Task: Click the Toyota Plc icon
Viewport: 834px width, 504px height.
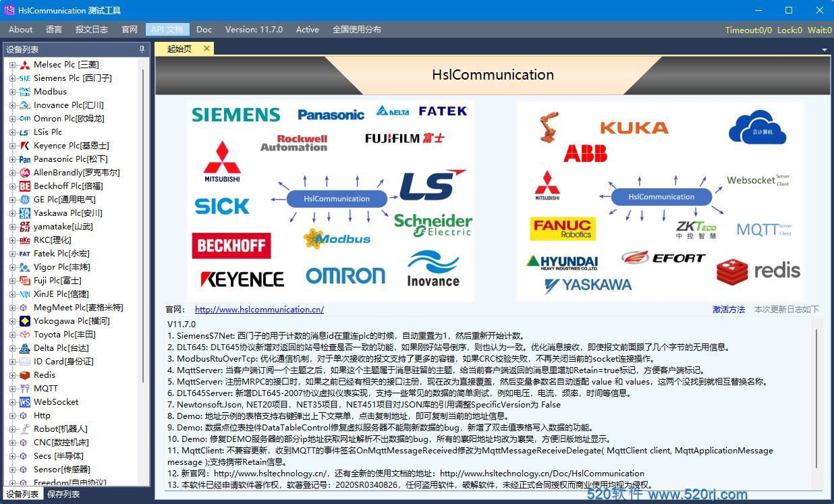Action: [25, 335]
